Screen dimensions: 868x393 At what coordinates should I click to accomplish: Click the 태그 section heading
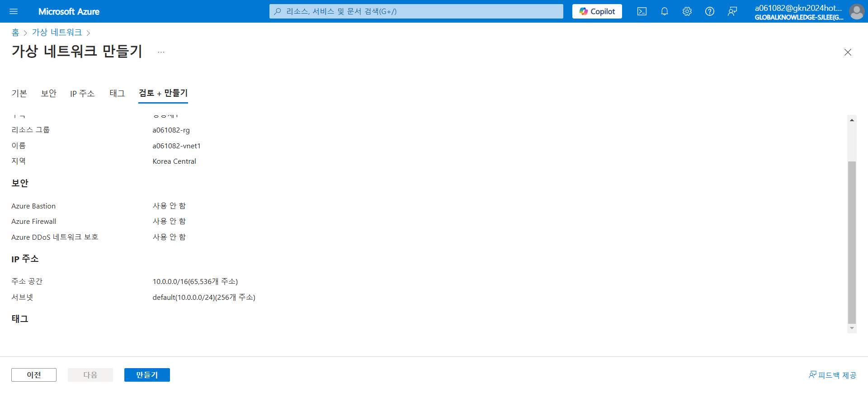20,319
